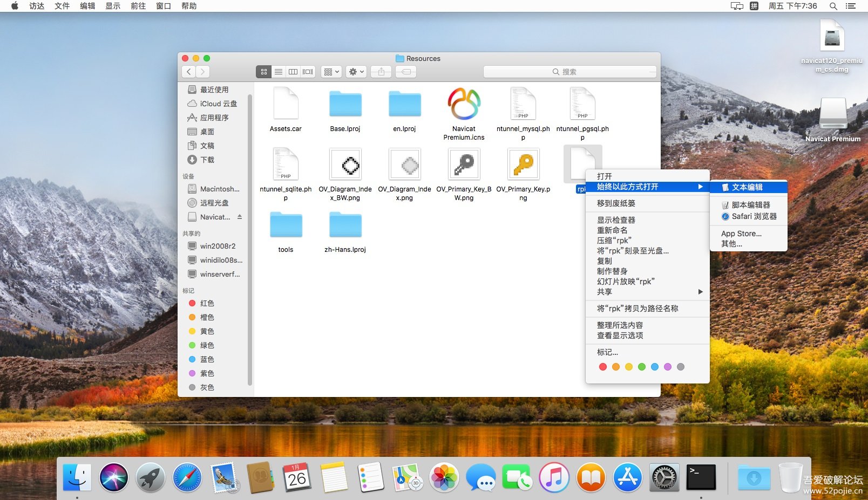868x500 pixels.
Task: Launch Siri from the Dock
Action: tap(114, 477)
